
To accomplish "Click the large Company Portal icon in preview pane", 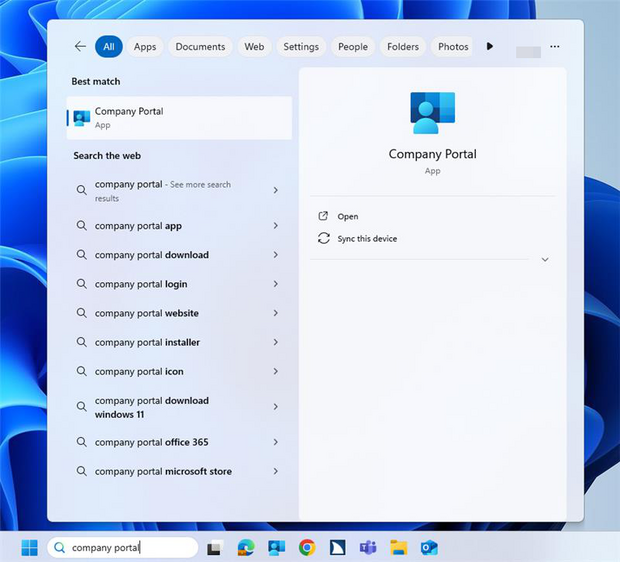I will point(433,113).
